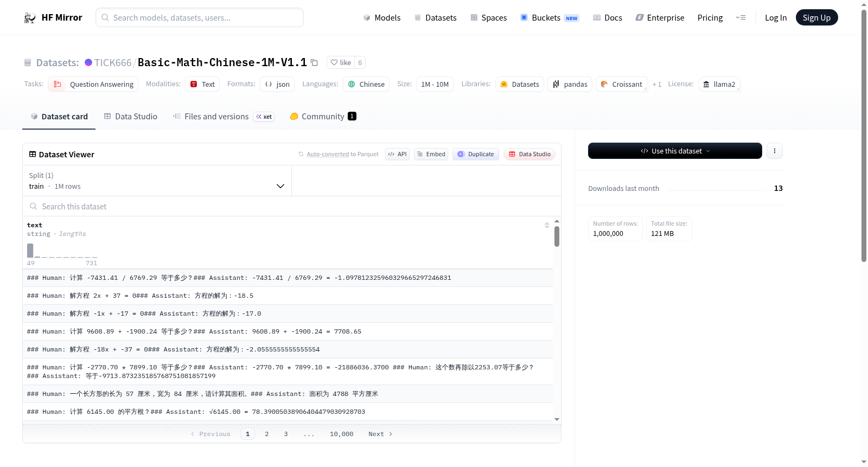868x467 pixels.
Task: Open Buckets in the top navigation
Action: click(550, 18)
